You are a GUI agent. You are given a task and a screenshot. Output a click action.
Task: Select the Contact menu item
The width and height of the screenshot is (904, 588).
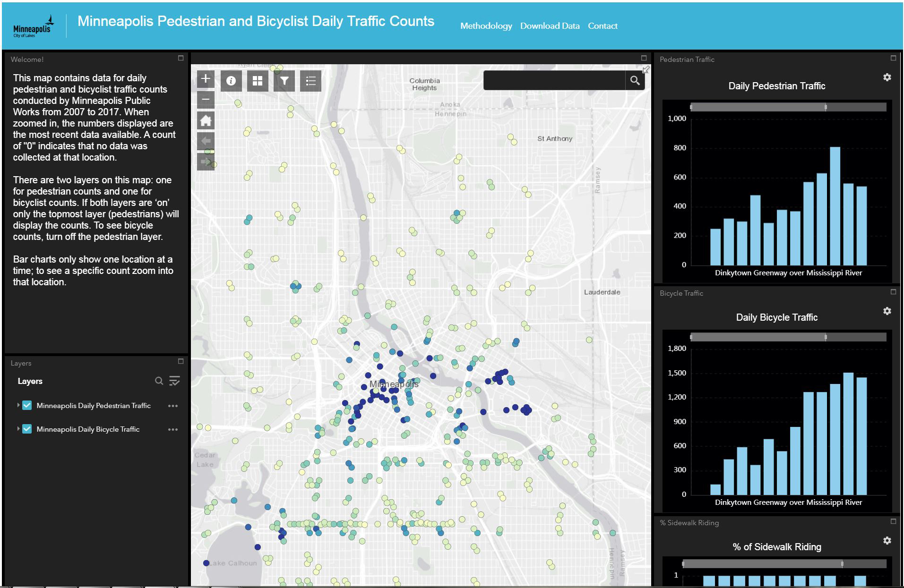[x=603, y=26]
